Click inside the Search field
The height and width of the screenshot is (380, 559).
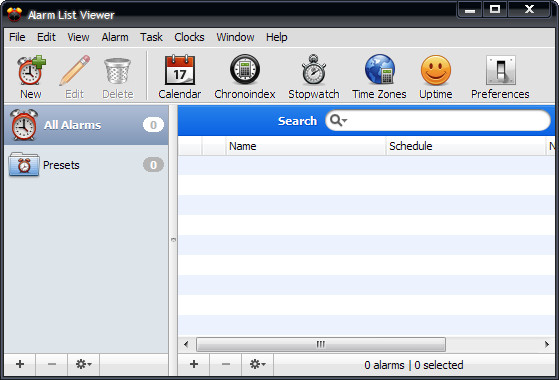(438, 120)
